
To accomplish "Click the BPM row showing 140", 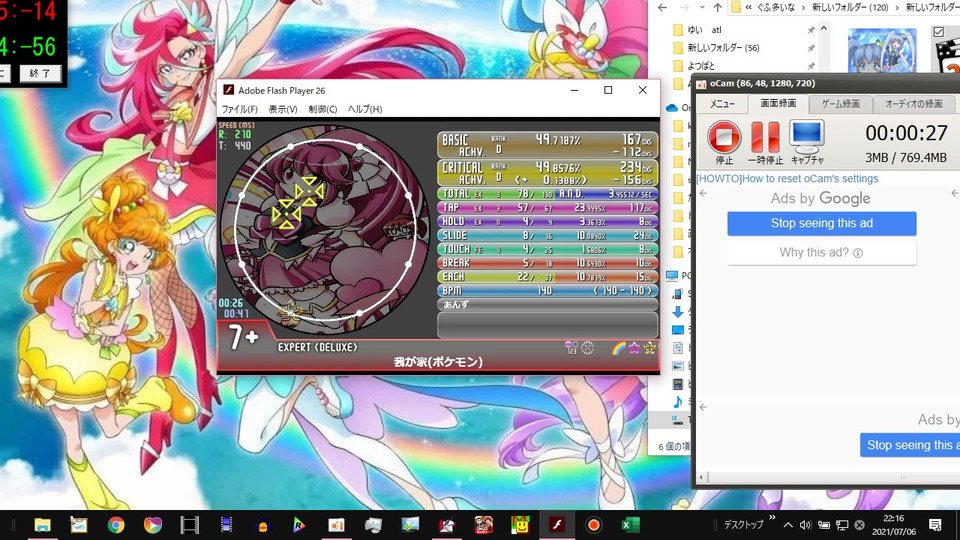I will click(548, 291).
